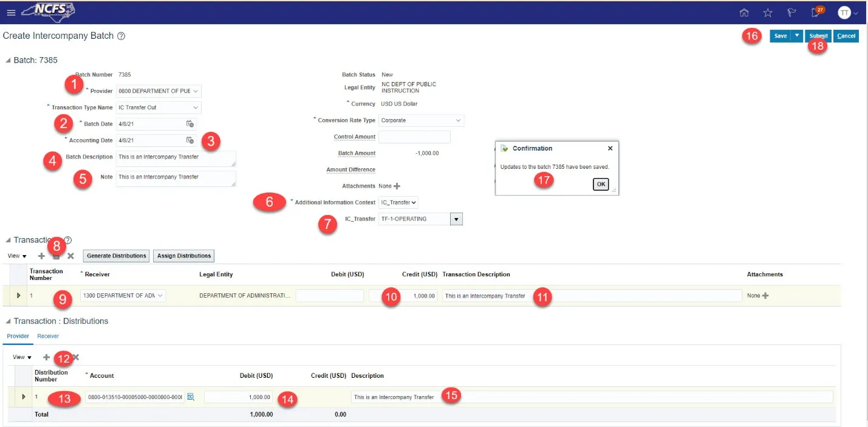Open the Accounting Date calendar picker
868x427 pixels.
click(x=190, y=140)
